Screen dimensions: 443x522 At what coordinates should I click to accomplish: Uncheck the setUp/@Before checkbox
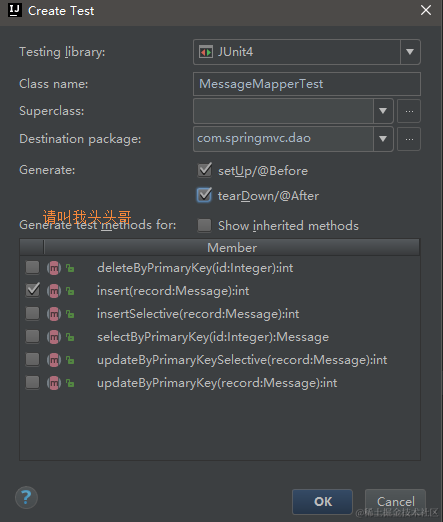204,170
